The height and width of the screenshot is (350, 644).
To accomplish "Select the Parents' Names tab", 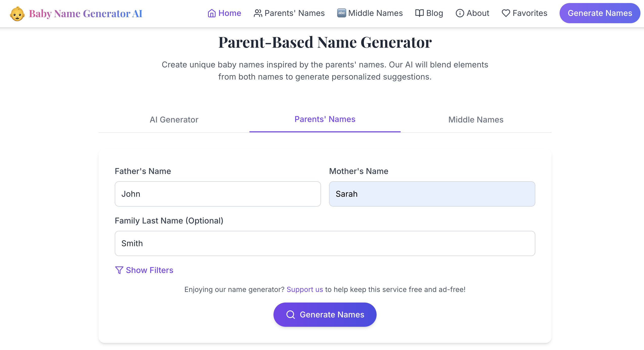I will point(325,119).
